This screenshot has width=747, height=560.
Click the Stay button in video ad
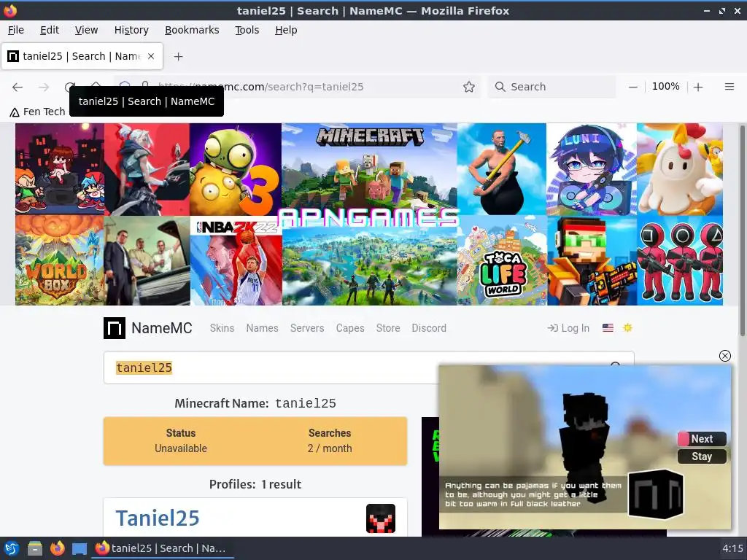(702, 456)
